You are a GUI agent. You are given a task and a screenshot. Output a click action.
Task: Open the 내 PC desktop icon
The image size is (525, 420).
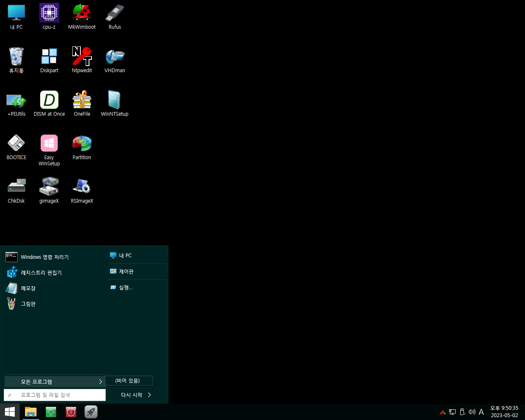pyautogui.click(x=16, y=17)
